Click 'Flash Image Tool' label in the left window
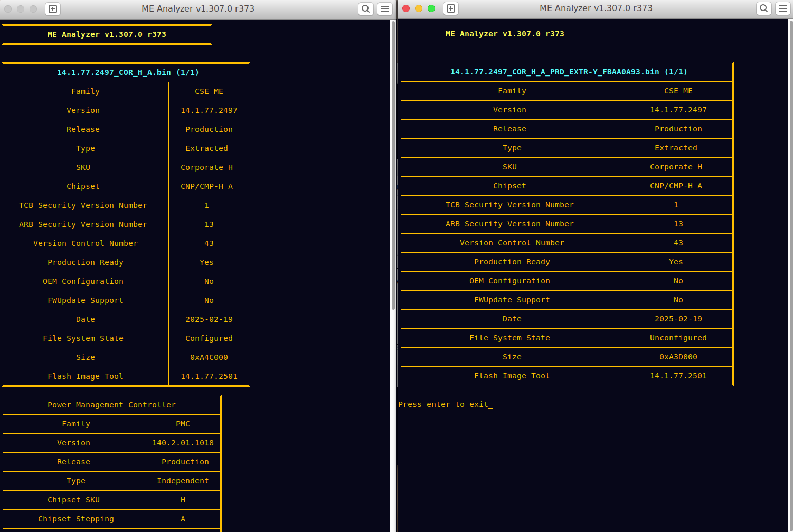Image resolution: width=793 pixels, height=532 pixels. tap(86, 376)
